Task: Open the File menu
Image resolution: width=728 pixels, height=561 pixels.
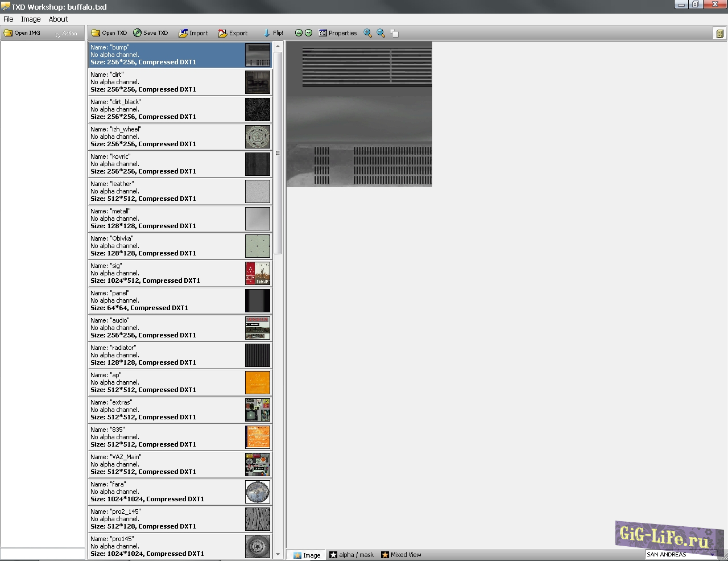Action: pyautogui.click(x=9, y=19)
